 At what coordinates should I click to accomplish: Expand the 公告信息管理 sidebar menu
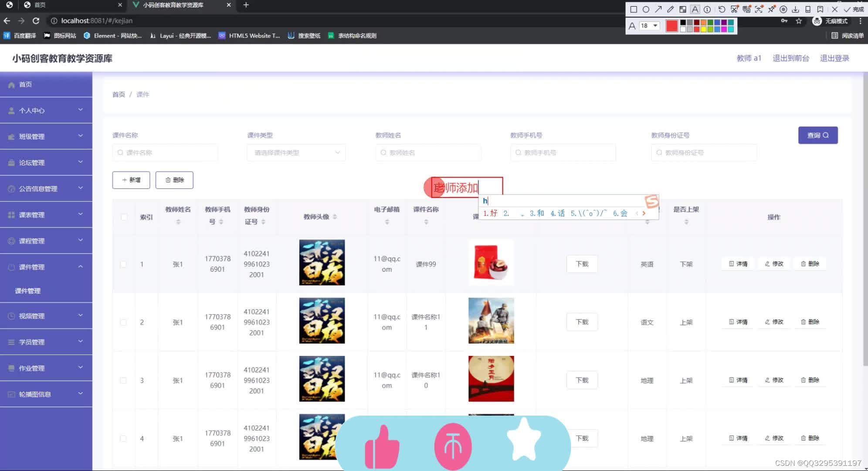[x=46, y=189]
